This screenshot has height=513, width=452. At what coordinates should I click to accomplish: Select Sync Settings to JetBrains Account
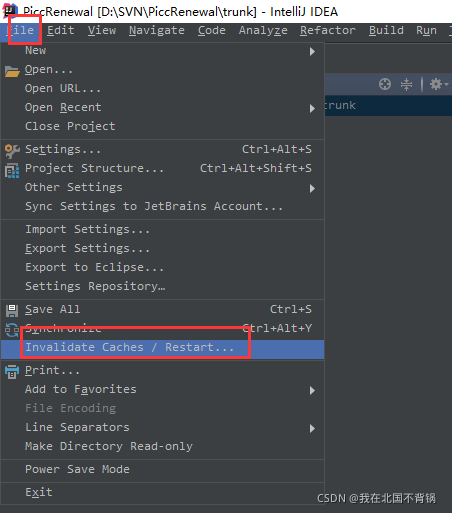pos(162,207)
